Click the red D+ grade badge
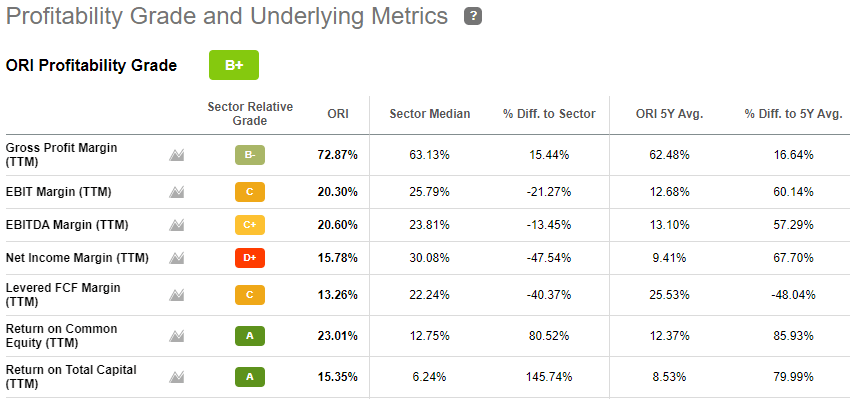This screenshot has width=855, height=399. (250, 258)
